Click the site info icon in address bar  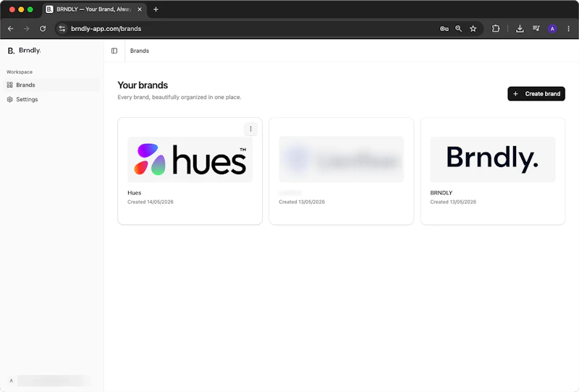click(x=62, y=28)
